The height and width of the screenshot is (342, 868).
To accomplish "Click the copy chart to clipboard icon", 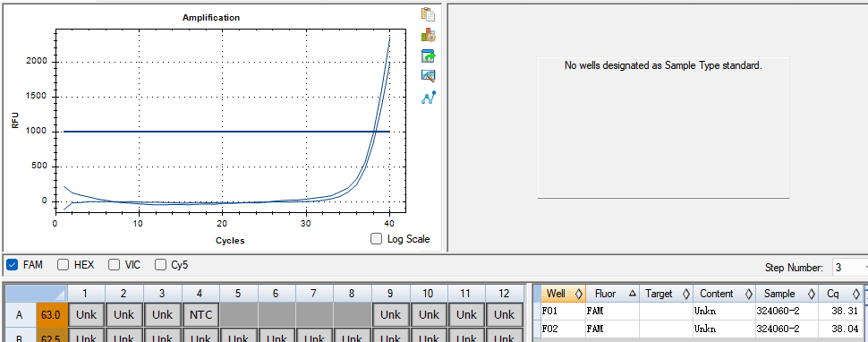I will click(x=428, y=14).
